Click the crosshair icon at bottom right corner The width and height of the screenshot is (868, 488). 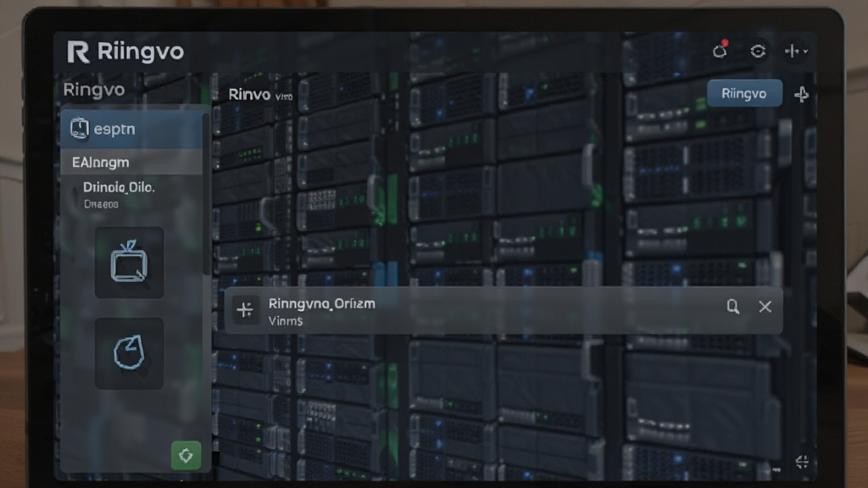click(x=802, y=462)
